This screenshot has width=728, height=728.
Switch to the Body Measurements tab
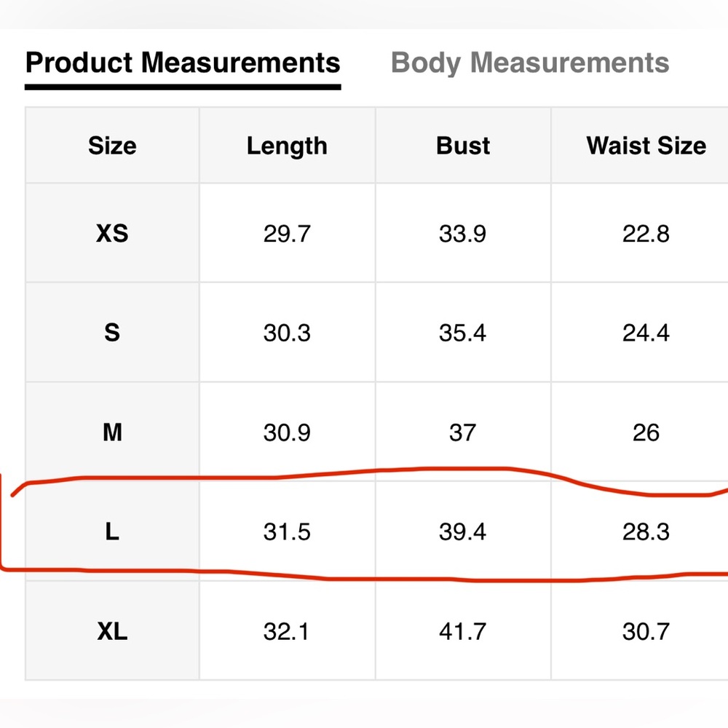pyautogui.click(x=530, y=63)
